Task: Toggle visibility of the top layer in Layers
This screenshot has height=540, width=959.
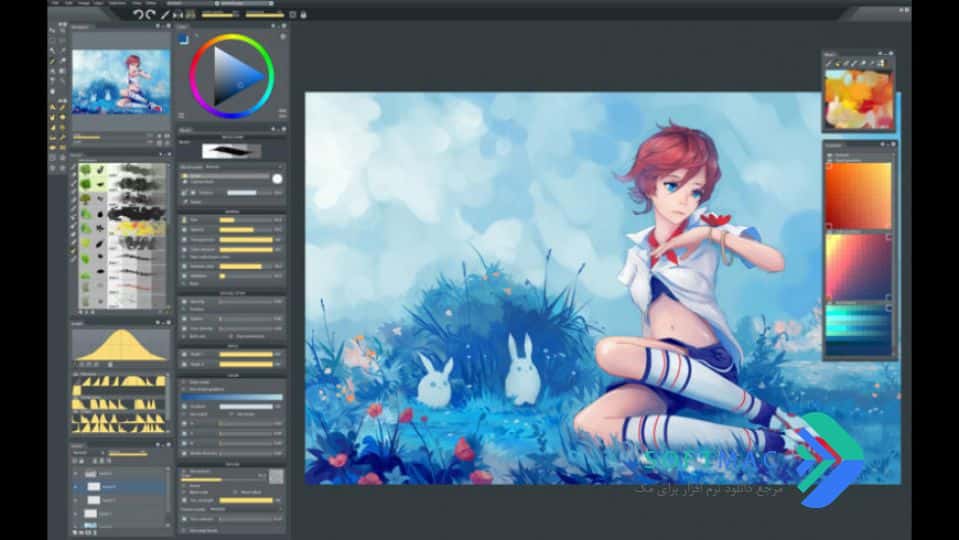Action: click(76, 474)
